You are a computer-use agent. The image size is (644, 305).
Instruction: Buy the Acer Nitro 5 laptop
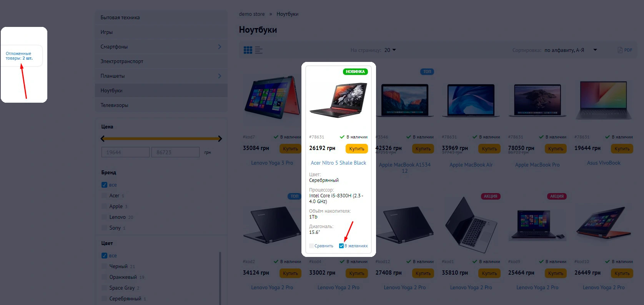[357, 148]
